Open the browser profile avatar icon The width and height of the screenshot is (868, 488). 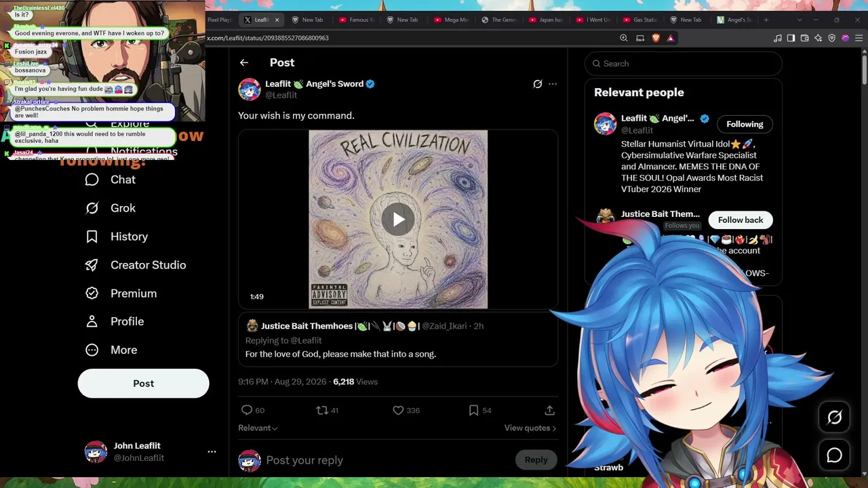coord(846,38)
